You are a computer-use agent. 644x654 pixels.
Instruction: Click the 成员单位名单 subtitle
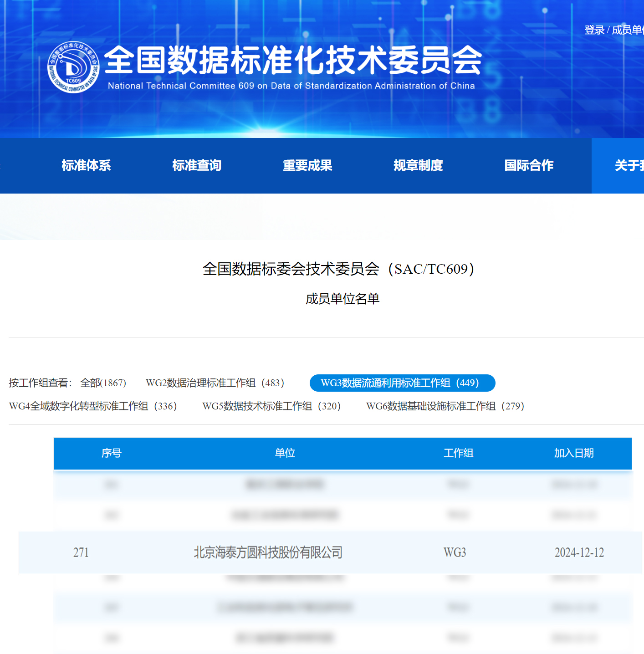(342, 299)
